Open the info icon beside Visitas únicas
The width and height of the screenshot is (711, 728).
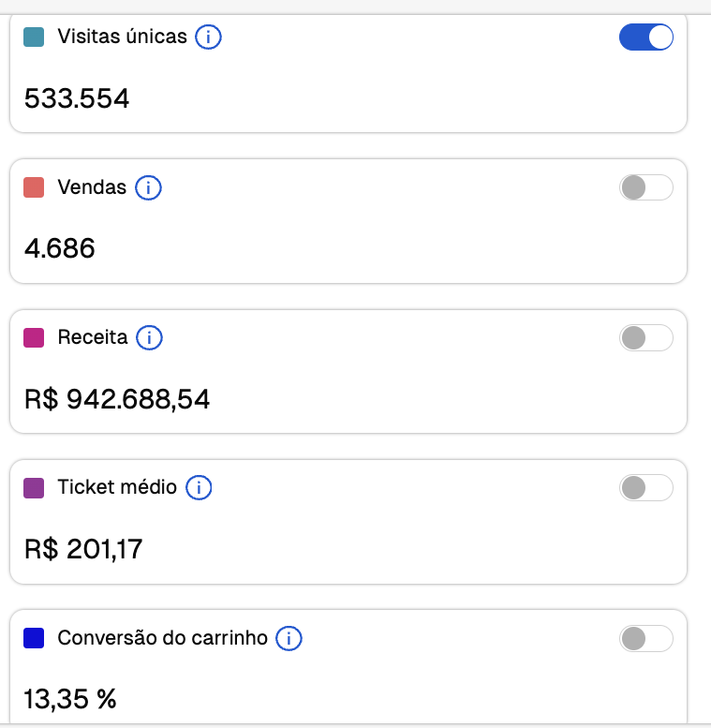tap(208, 37)
